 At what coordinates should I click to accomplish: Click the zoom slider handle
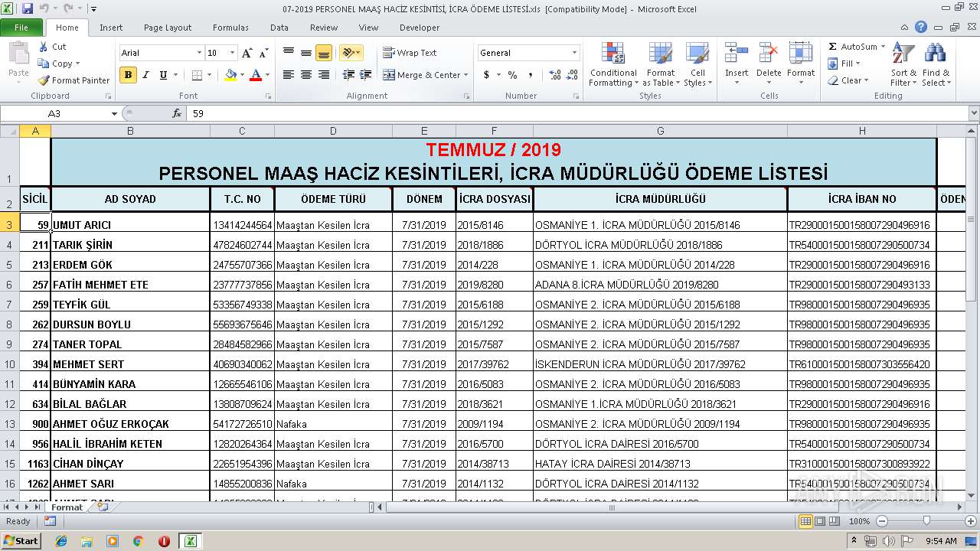tap(926, 521)
